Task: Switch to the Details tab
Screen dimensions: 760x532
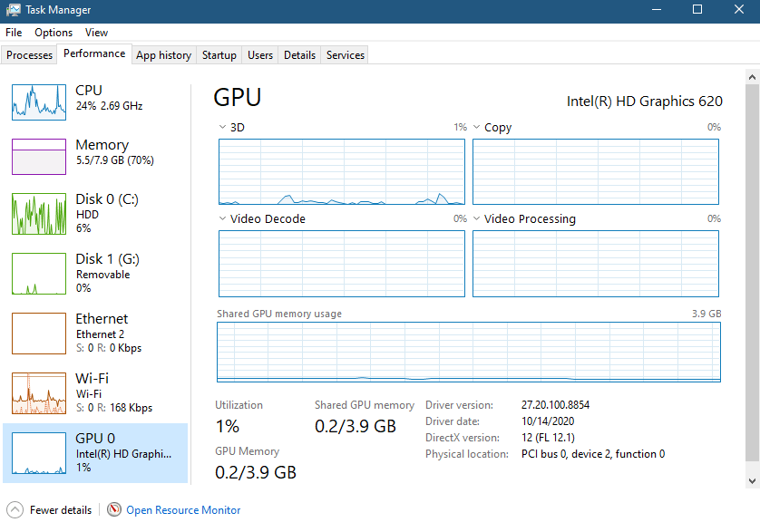Action: pyautogui.click(x=299, y=55)
